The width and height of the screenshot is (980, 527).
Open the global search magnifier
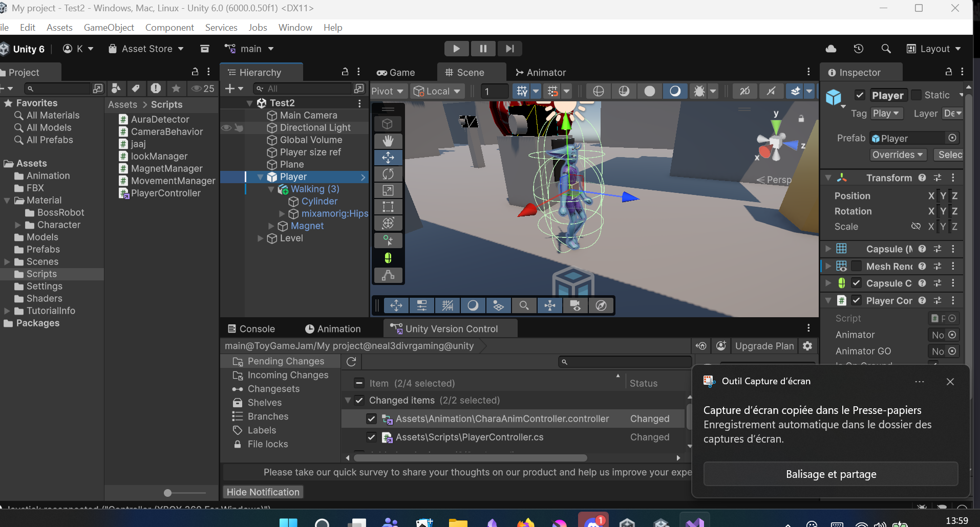point(886,49)
